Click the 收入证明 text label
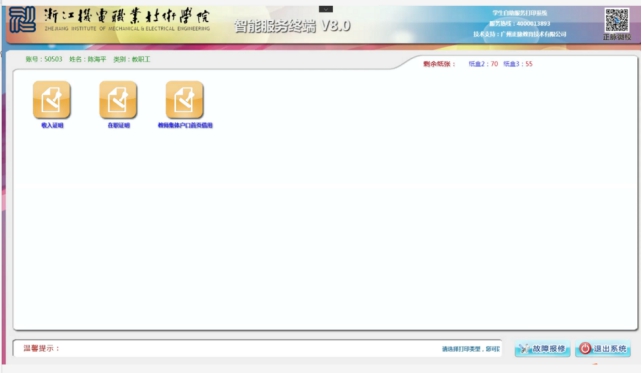 (52, 125)
